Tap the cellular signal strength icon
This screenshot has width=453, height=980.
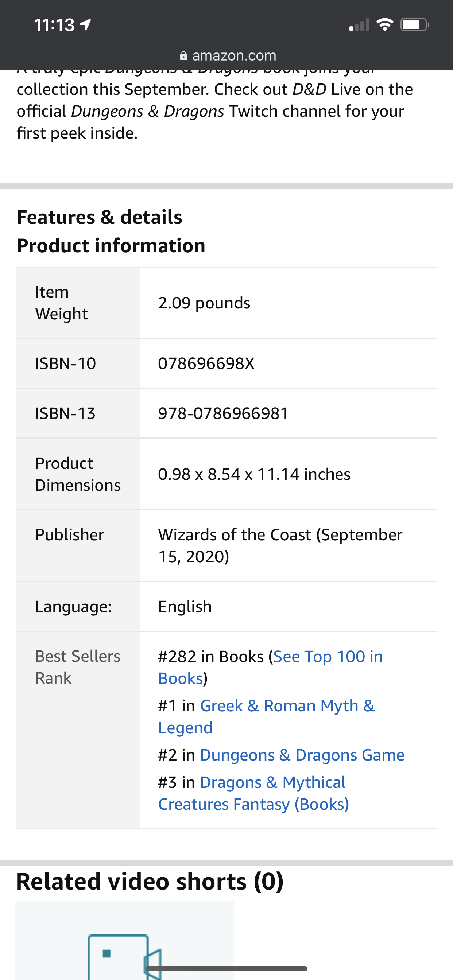[359, 25]
